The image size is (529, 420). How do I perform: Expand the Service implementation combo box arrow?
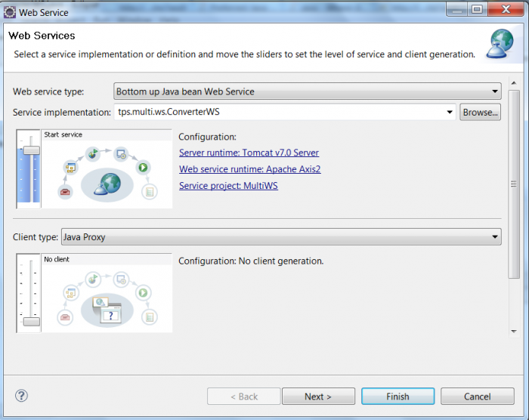tap(450, 112)
